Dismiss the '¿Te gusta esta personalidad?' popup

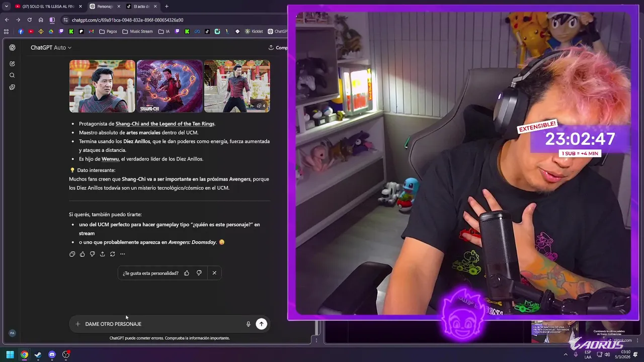tap(214, 273)
